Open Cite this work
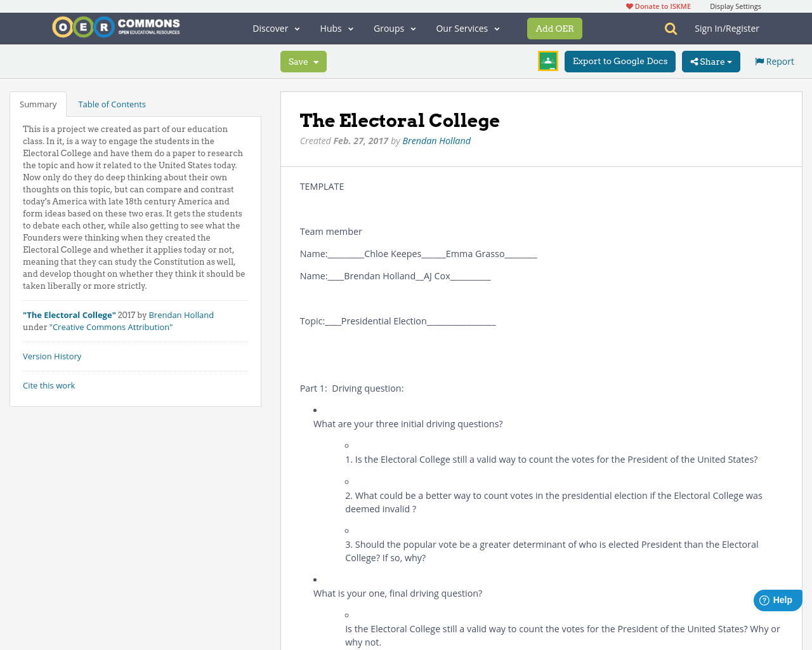The width and height of the screenshot is (812, 650). pos(49,385)
